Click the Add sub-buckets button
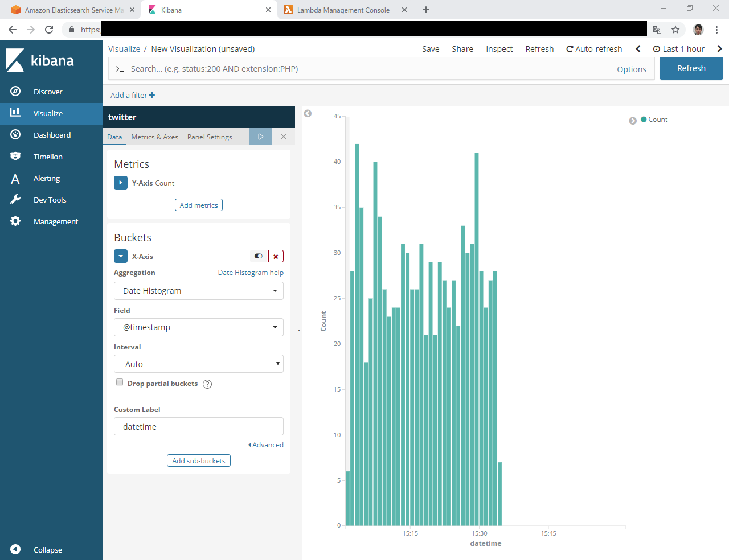 [199, 461]
